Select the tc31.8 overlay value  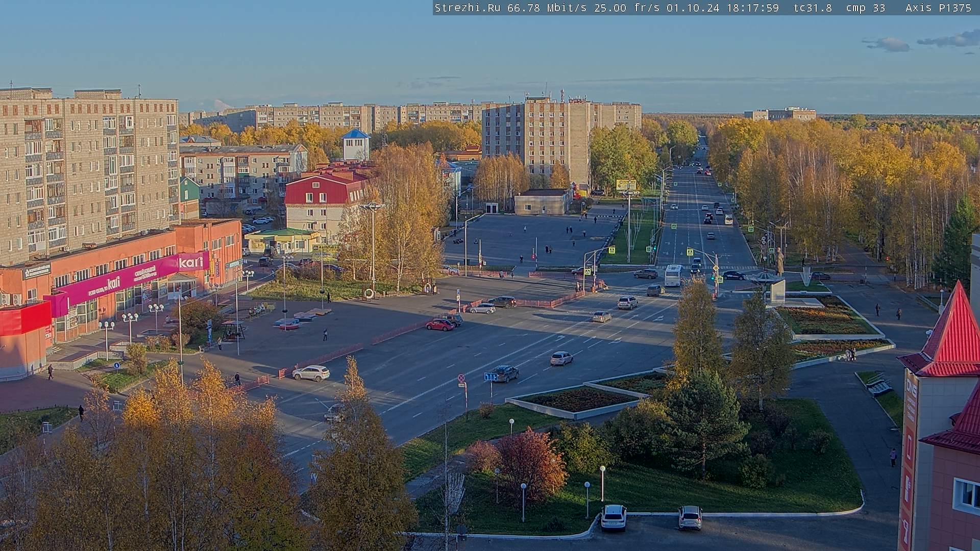point(813,8)
